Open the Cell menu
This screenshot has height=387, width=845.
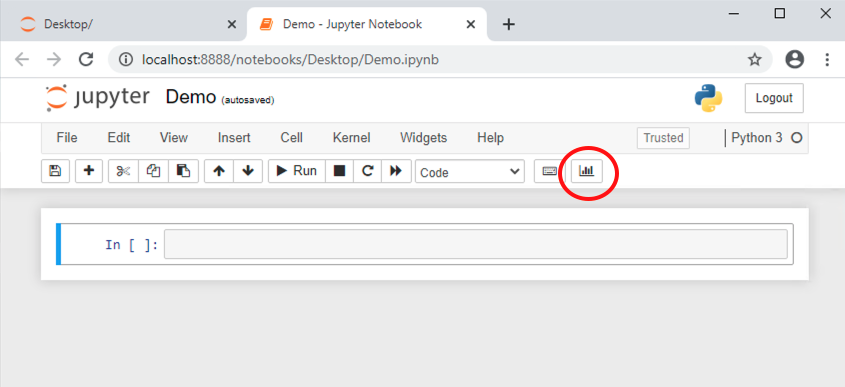click(x=292, y=138)
